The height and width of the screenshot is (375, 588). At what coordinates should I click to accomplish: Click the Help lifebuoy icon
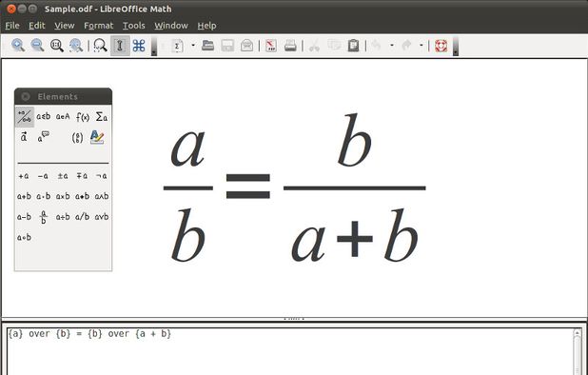point(441,46)
